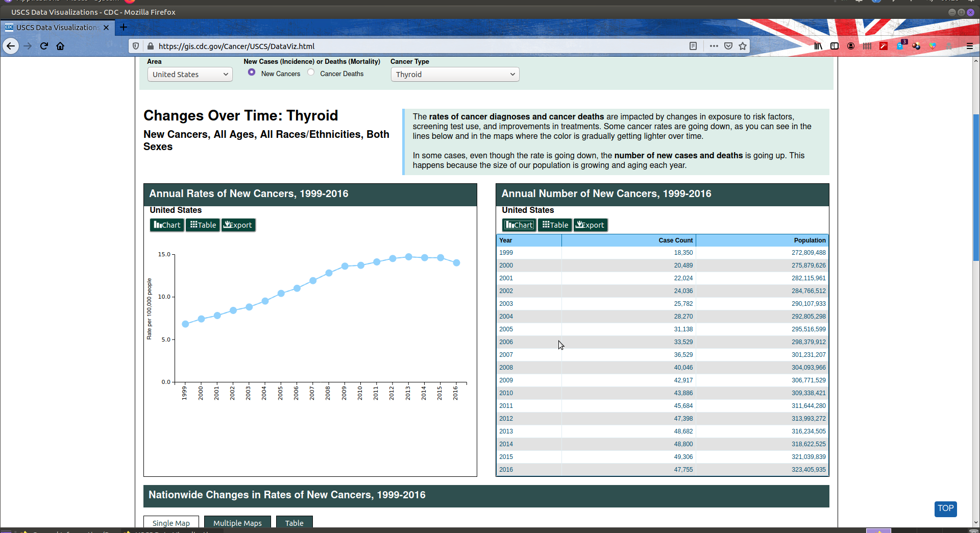This screenshot has width=980, height=533.
Task: Open Firefox library
Action: [x=818, y=46]
